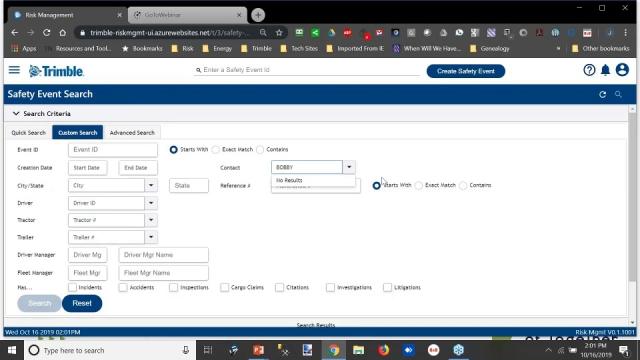This screenshot has height=360, width=640.
Task: Open the Apps bookmarks shortcut
Action: [x=24, y=49]
